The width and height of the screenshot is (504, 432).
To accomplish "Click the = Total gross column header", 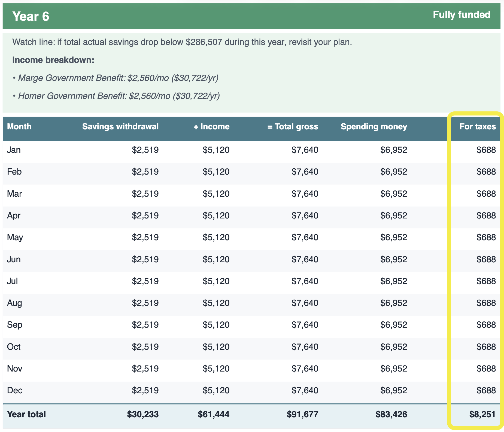I will (x=293, y=127).
